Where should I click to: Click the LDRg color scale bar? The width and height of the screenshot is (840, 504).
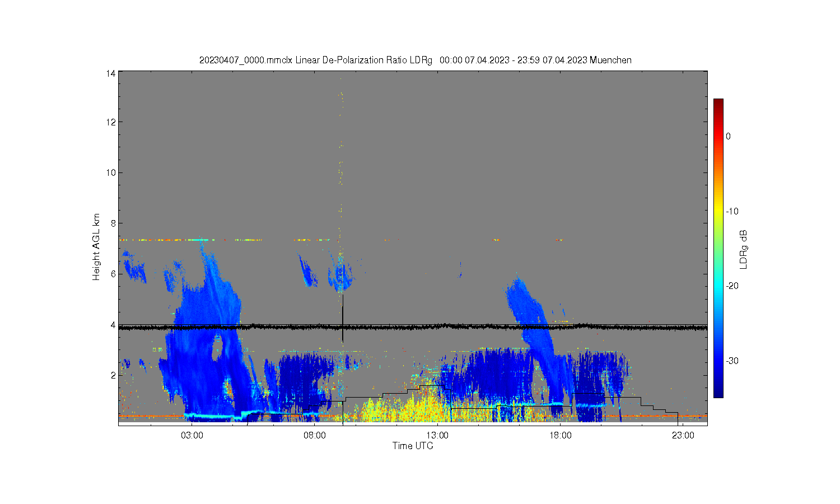[x=718, y=248]
